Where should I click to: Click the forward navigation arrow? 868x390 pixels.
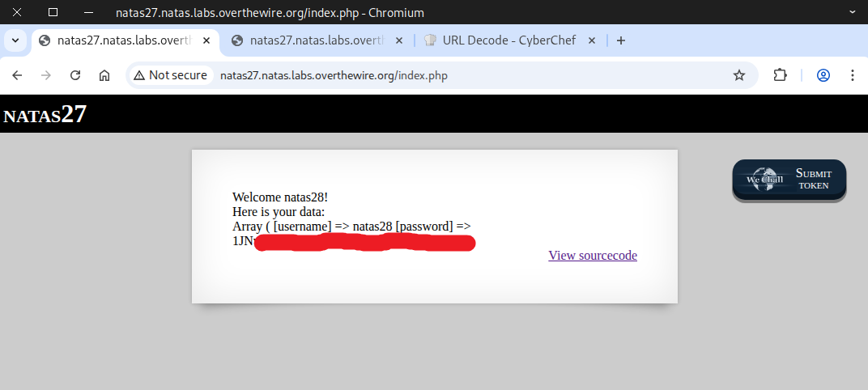coord(46,75)
